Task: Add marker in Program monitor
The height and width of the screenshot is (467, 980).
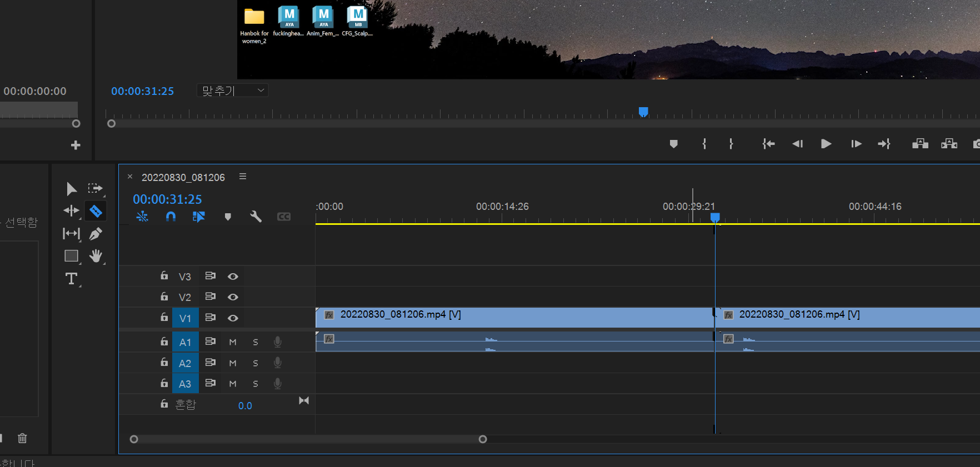Action: pyautogui.click(x=673, y=144)
